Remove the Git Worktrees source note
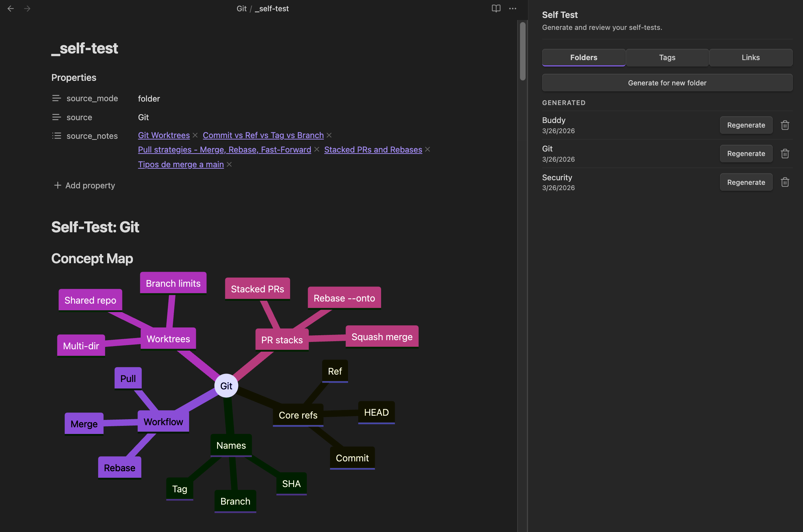This screenshot has height=532, width=803. click(195, 135)
